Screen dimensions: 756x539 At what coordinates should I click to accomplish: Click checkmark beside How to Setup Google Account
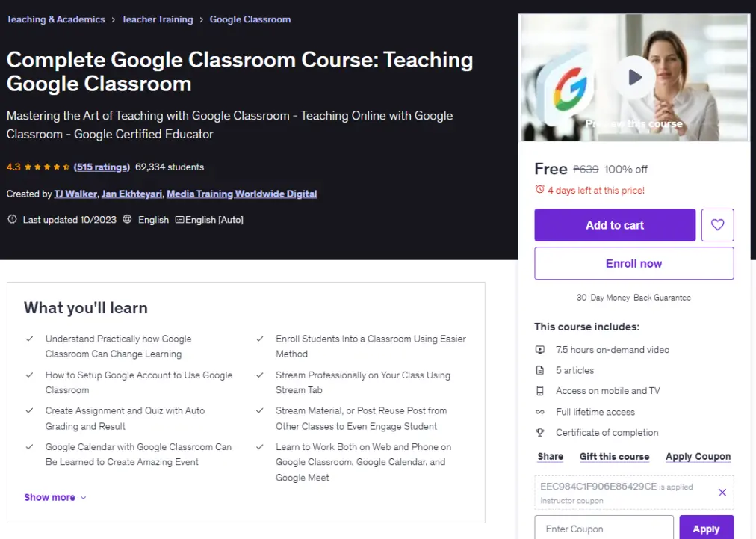tap(29, 375)
